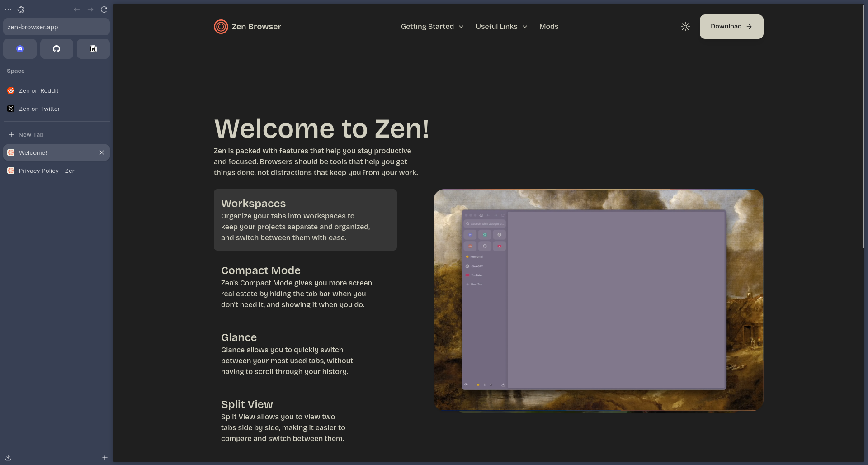Open a New Tab from sidebar
This screenshot has height=465, width=868.
[x=57, y=134]
